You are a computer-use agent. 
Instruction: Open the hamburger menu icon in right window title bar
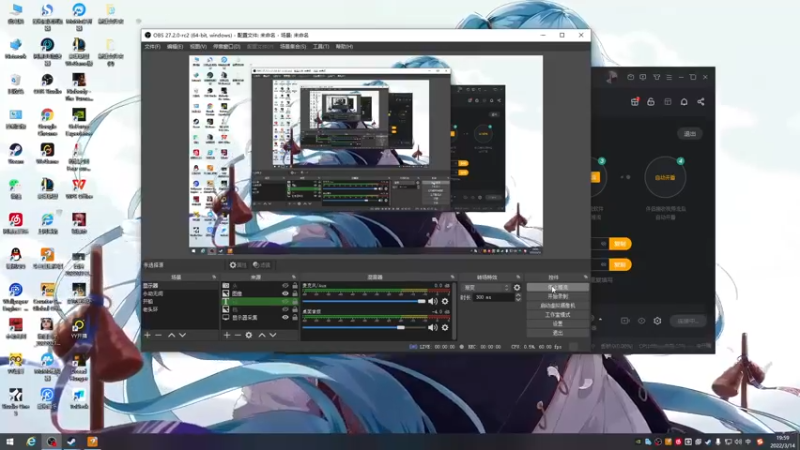pyautogui.click(x=669, y=78)
